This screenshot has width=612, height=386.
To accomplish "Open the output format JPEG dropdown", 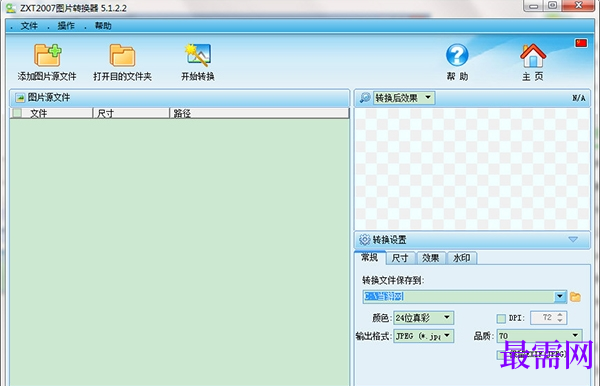I will [423, 336].
